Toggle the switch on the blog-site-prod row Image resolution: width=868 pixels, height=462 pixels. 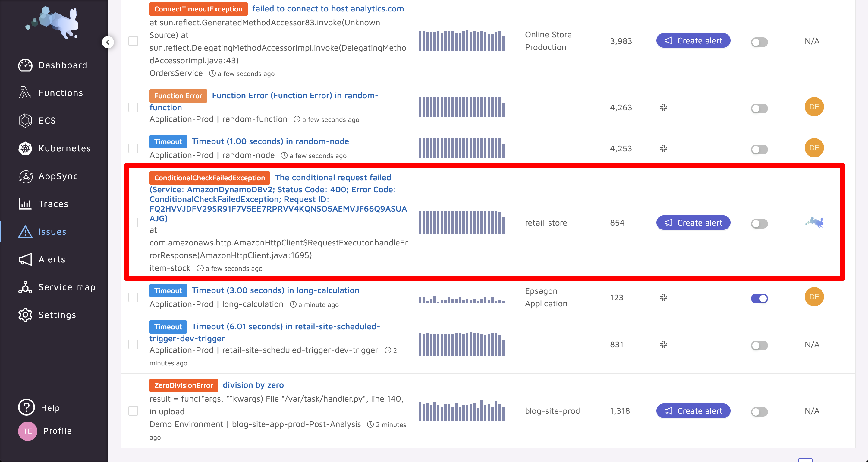pyautogui.click(x=759, y=412)
